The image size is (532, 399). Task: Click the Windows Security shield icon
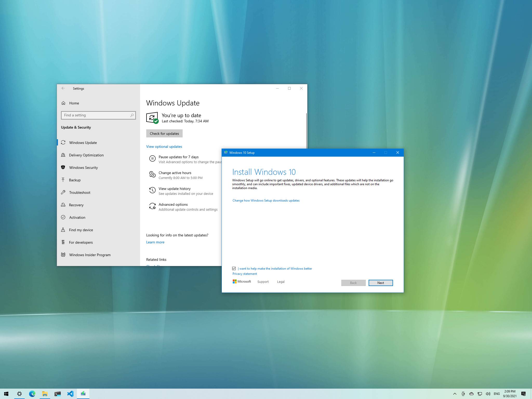[x=63, y=167]
